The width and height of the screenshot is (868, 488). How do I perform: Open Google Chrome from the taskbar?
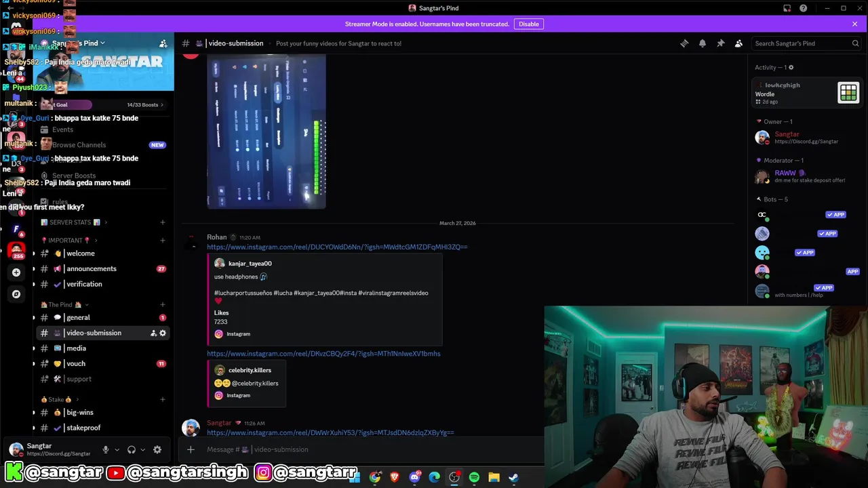(x=375, y=477)
